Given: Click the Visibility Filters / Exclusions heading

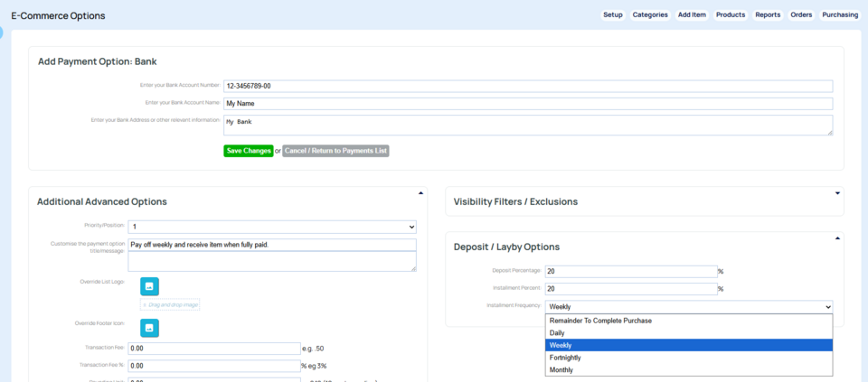Looking at the screenshot, I should click(515, 201).
